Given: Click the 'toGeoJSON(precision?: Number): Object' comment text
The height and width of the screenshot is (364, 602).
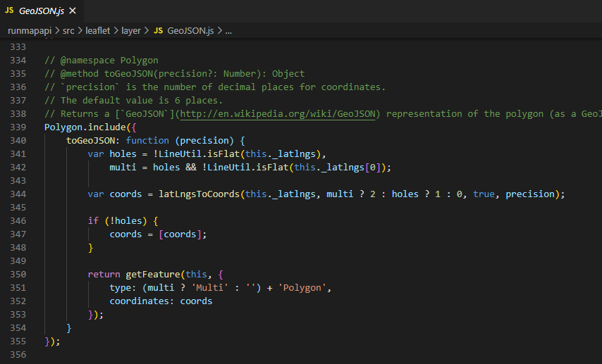Looking at the screenshot, I should coord(204,74).
